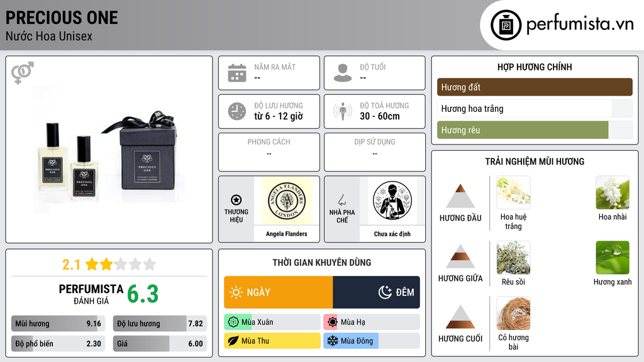The height and width of the screenshot is (362, 644).
Task: Click the flower icon for Mùa Xuân
Action: (x=233, y=322)
